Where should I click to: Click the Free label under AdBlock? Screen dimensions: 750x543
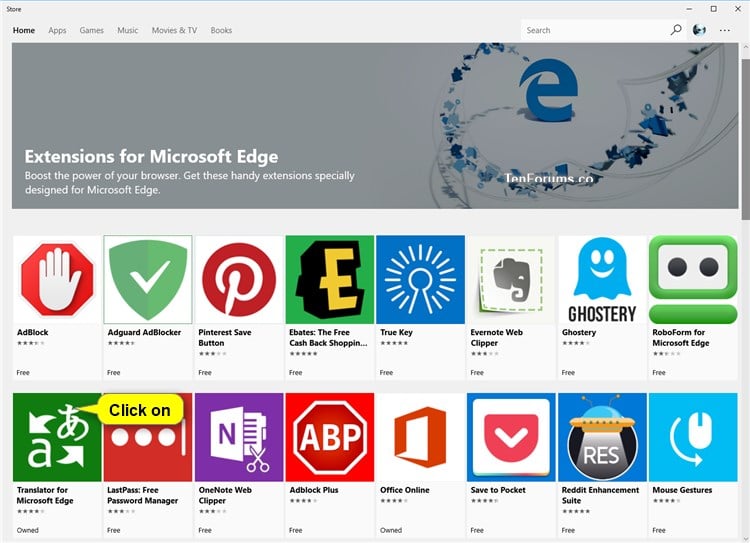click(23, 372)
